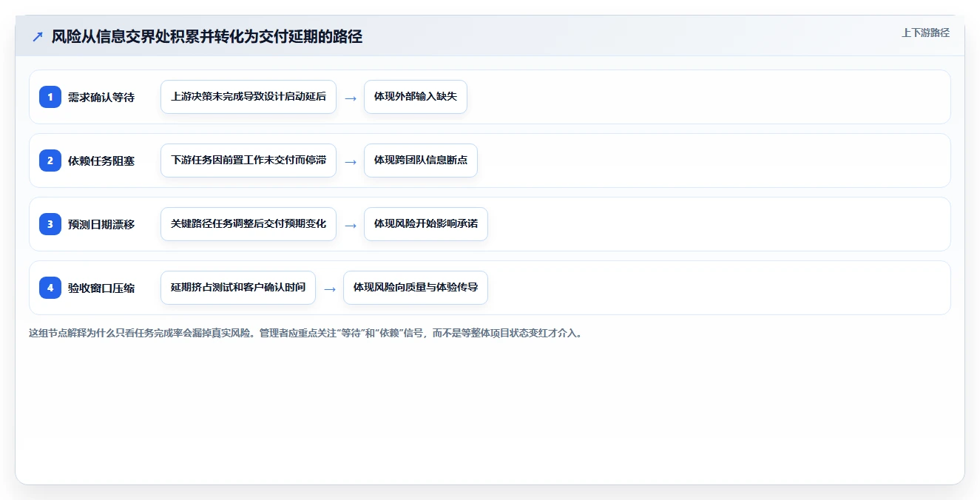Click the 体现风险向质量与体验传导 chip
The width and height of the screenshot is (980, 500).
coord(416,288)
